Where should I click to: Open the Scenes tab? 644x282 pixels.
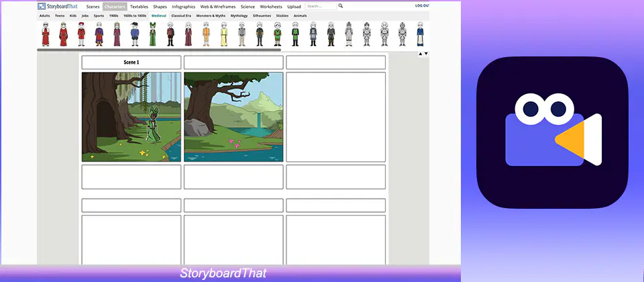(x=93, y=7)
